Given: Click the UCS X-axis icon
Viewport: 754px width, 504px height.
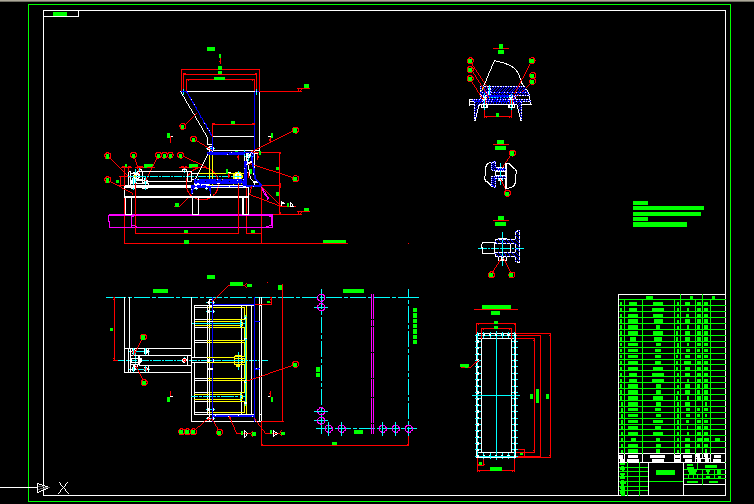Looking at the screenshot, I should pyautogui.click(x=62, y=487).
